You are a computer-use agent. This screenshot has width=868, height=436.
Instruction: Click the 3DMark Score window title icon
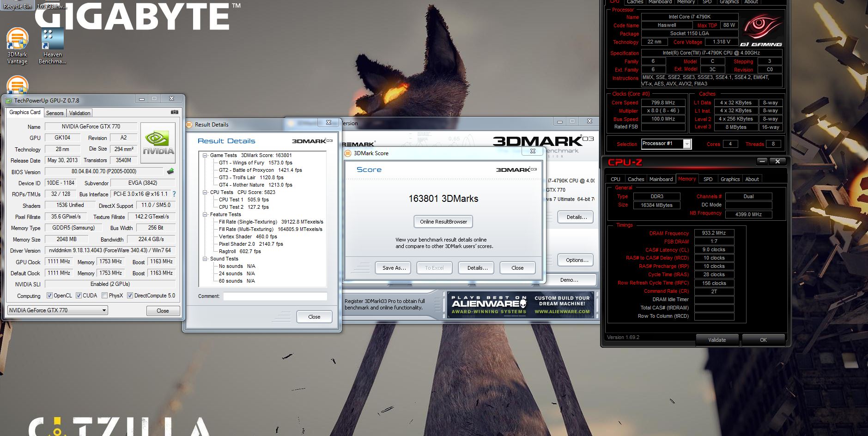(348, 153)
